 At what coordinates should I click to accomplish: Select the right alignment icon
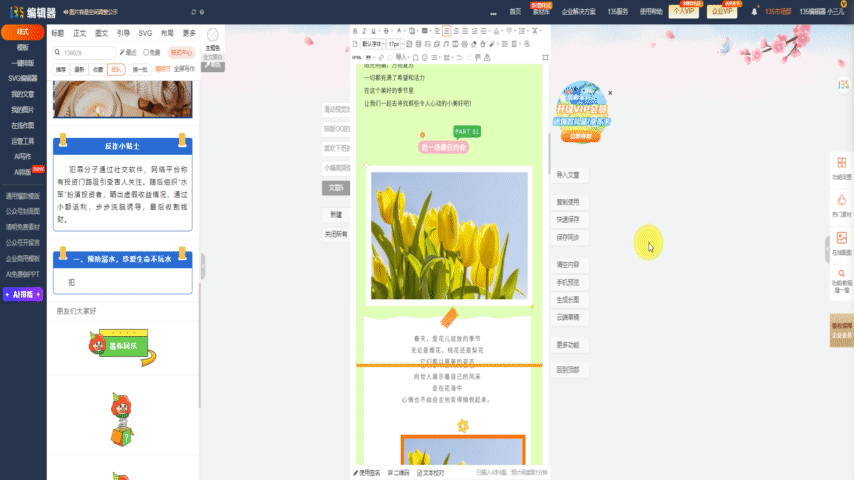tap(456, 31)
